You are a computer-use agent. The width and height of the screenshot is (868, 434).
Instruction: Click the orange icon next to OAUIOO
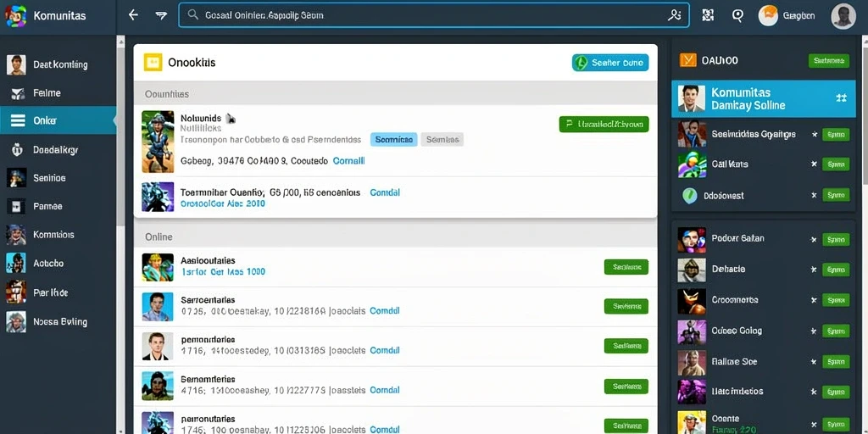click(x=687, y=60)
